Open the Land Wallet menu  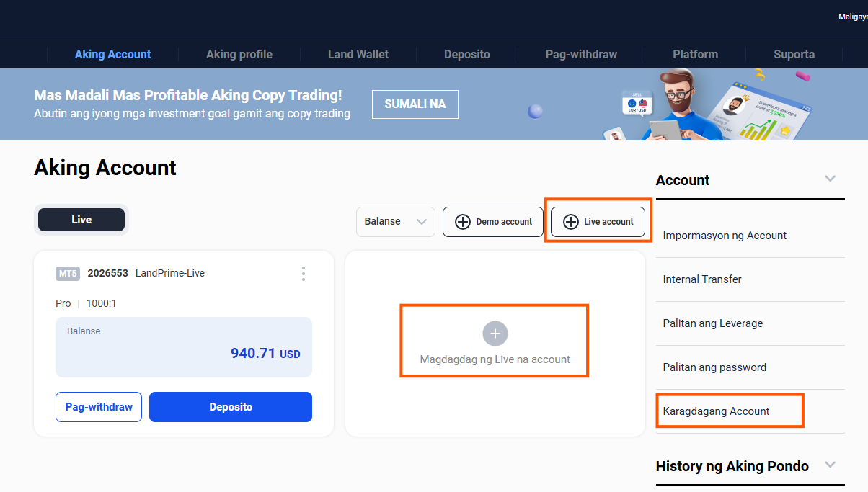[x=358, y=54]
